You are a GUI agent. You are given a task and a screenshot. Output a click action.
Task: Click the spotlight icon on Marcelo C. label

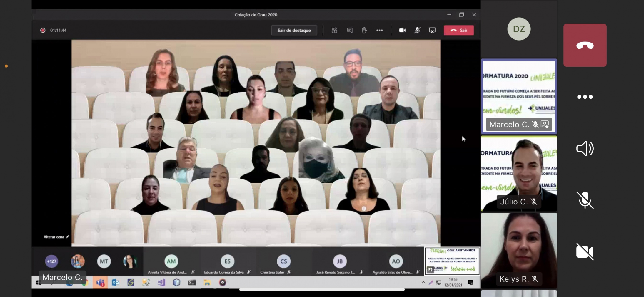545,125
